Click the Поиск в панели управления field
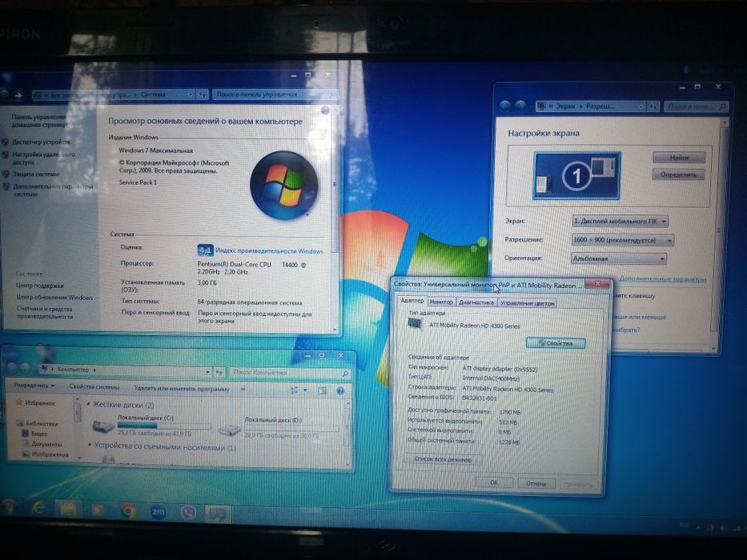This screenshot has height=560, width=747. click(275, 94)
